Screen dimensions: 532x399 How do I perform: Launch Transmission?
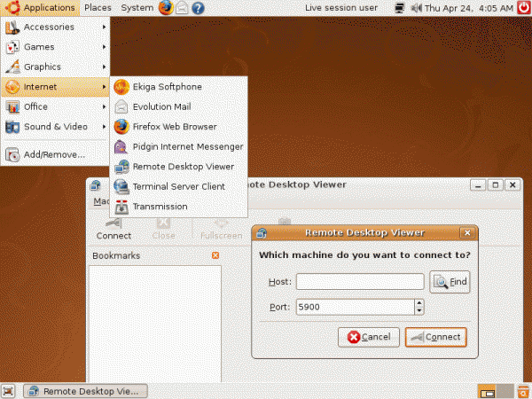click(x=178, y=207)
